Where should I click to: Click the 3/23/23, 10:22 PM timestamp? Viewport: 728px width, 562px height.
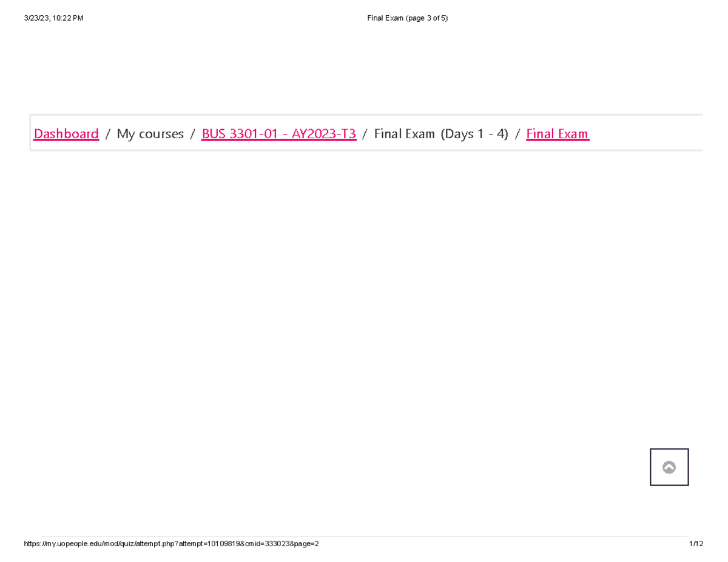point(53,18)
